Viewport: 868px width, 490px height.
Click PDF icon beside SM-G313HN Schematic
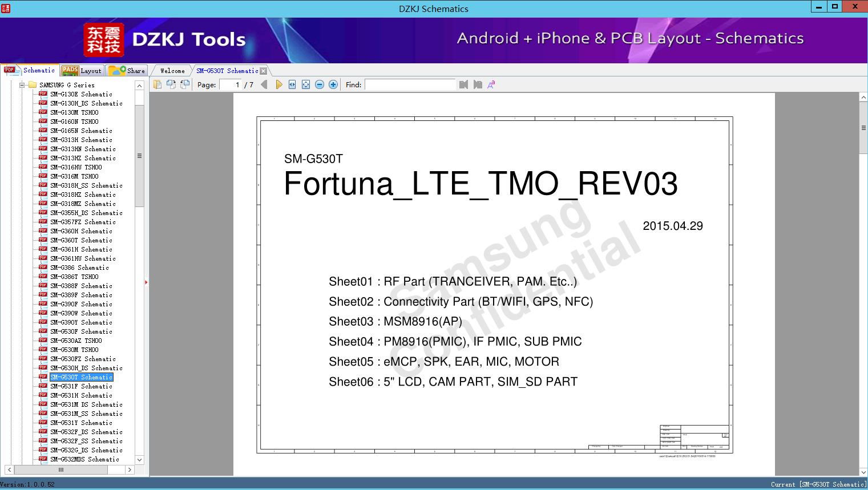43,149
